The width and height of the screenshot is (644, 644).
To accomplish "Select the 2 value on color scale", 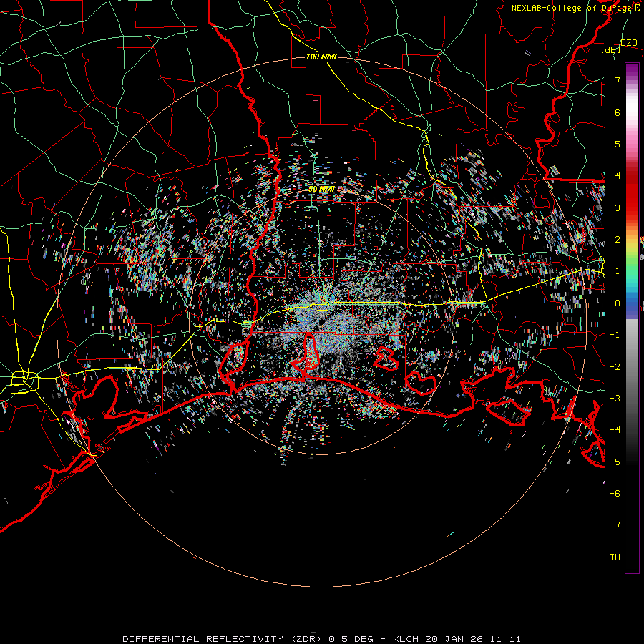I will pyautogui.click(x=618, y=240).
